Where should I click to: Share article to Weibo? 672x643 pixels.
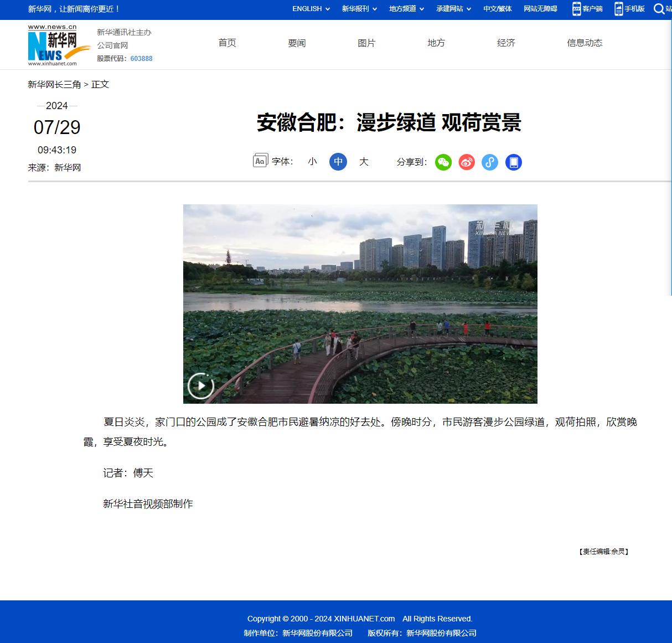tap(467, 162)
